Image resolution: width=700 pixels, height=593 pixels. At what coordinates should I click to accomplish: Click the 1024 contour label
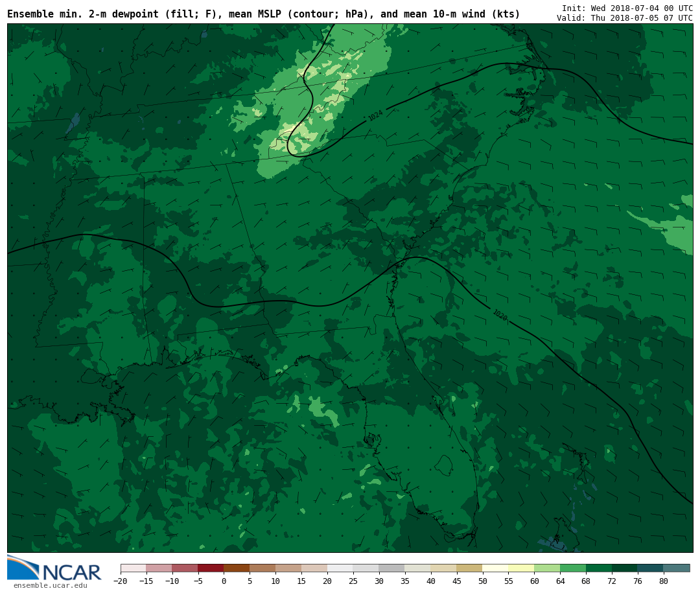pyautogui.click(x=375, y=116)
